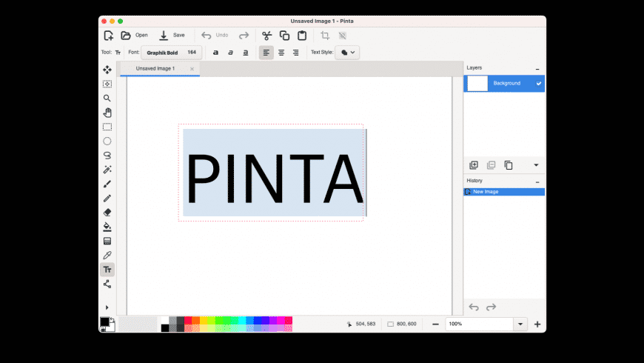Set text alignment to left
Screen dimensions: 644x363
coord(266,53)
